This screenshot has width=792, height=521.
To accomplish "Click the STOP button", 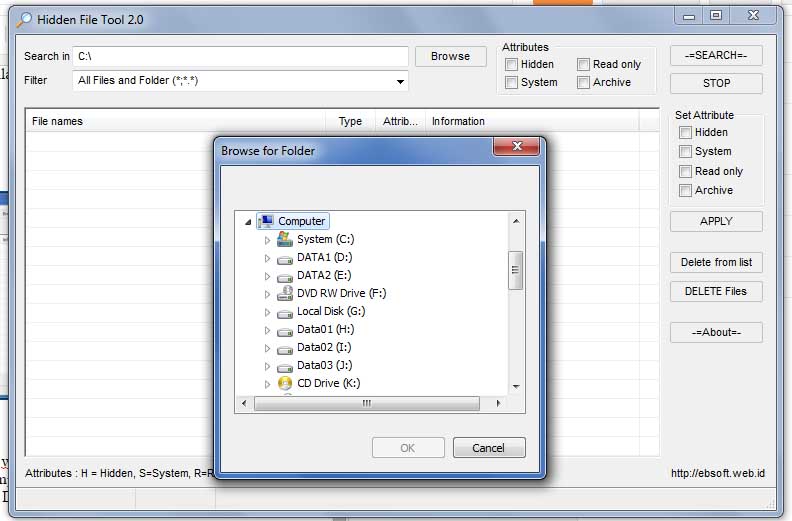I will tap(716, 83).
